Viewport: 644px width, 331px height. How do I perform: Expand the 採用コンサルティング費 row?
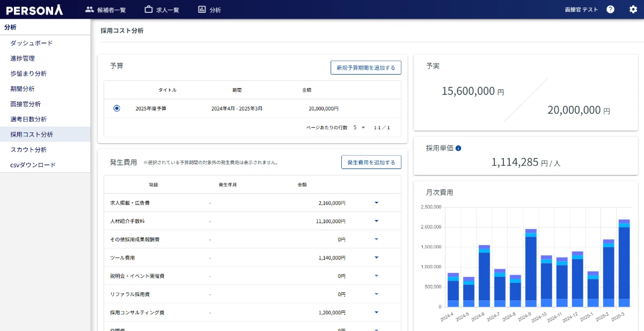[376, 312]
